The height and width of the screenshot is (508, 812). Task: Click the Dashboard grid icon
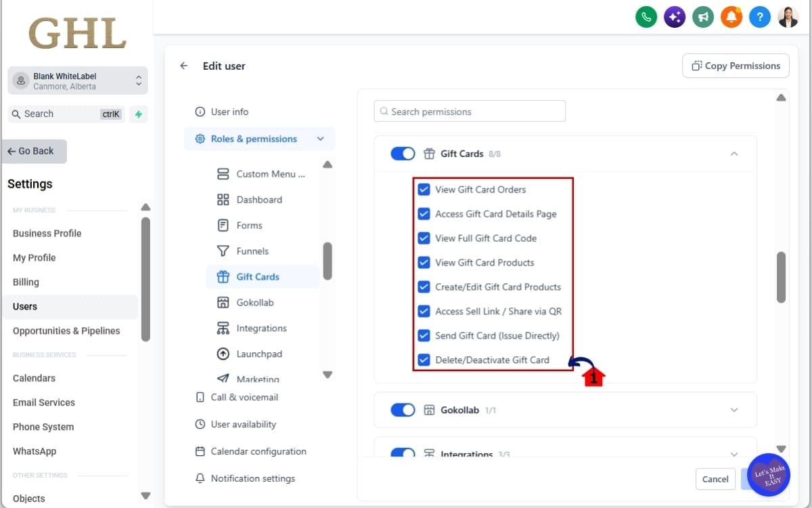223,200
